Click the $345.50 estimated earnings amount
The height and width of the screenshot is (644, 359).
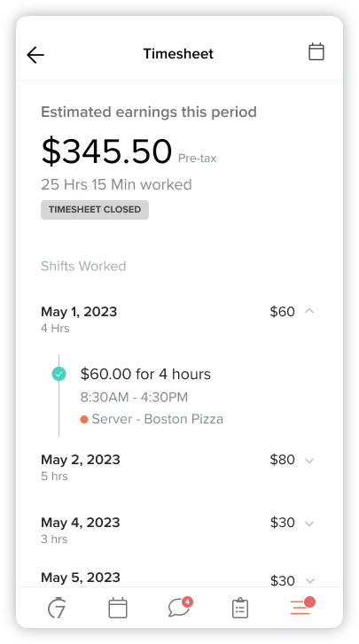106,151
